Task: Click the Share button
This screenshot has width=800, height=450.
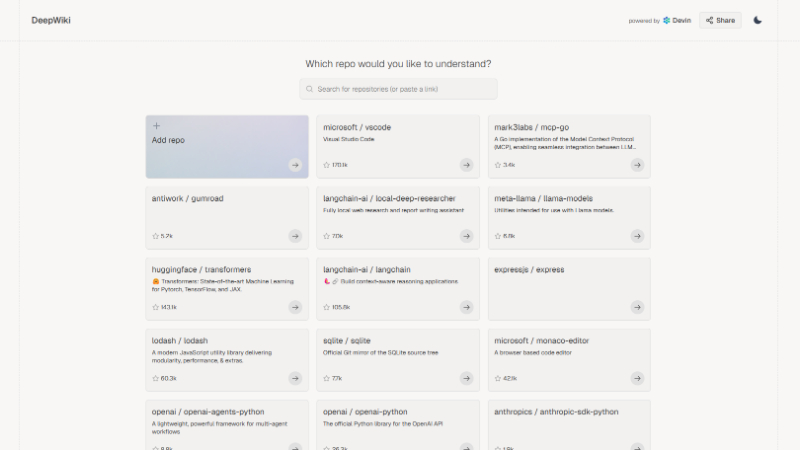Action: point(720,20)
